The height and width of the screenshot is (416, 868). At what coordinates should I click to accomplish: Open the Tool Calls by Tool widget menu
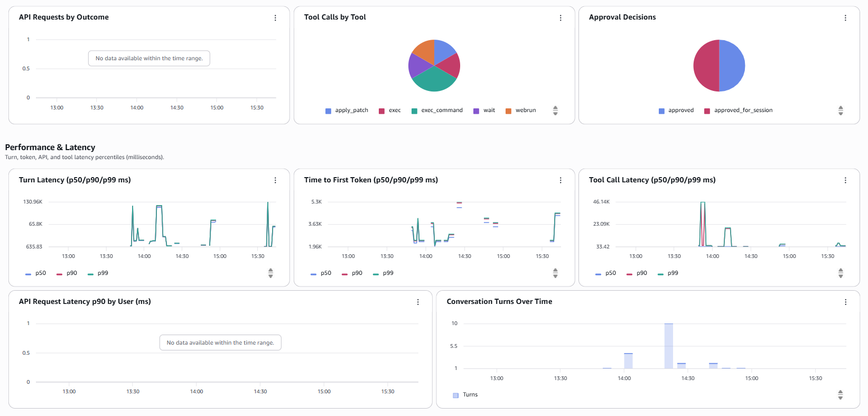click(561, 18)
